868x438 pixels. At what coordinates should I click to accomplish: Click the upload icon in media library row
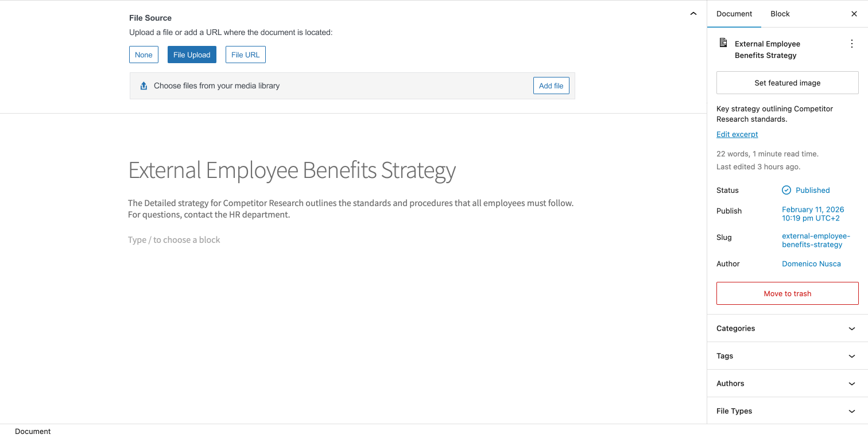(x=144, y=86)
